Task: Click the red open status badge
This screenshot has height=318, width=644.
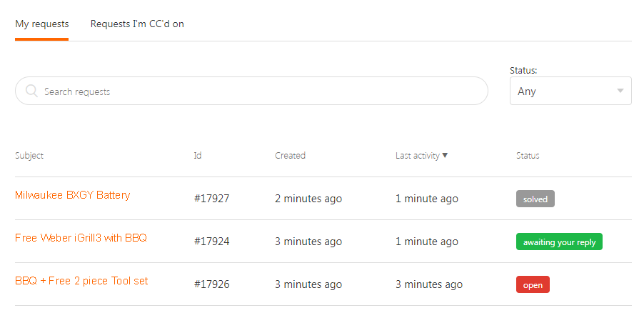Action: point(533,284)
